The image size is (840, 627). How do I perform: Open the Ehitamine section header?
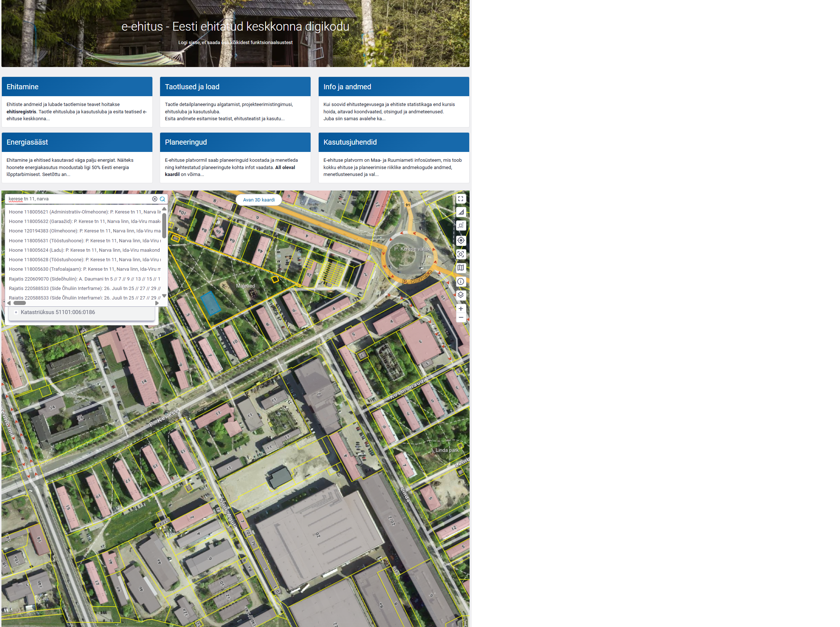pyautogui.click(x=77, y=87)
